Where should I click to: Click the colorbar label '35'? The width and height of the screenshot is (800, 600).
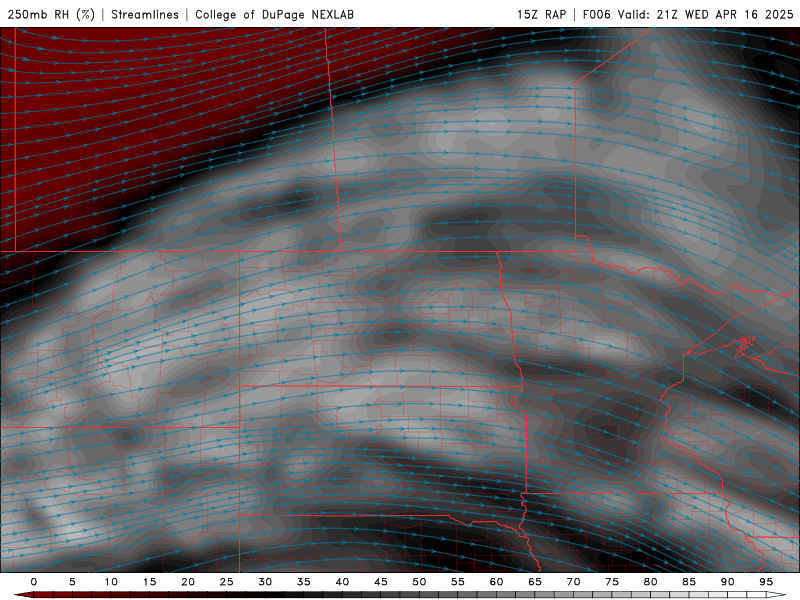click(x=304, y=582)
